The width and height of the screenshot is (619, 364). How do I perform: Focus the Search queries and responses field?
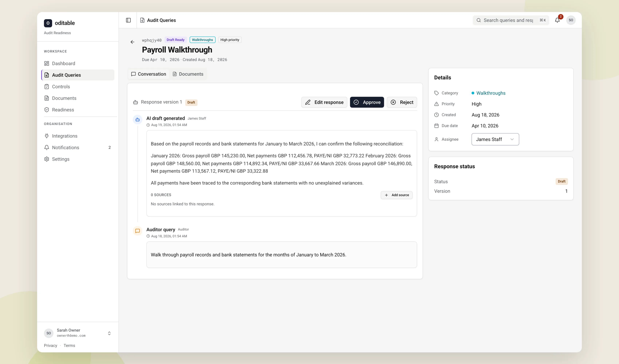pyautogui.click(x=511, y=20)
